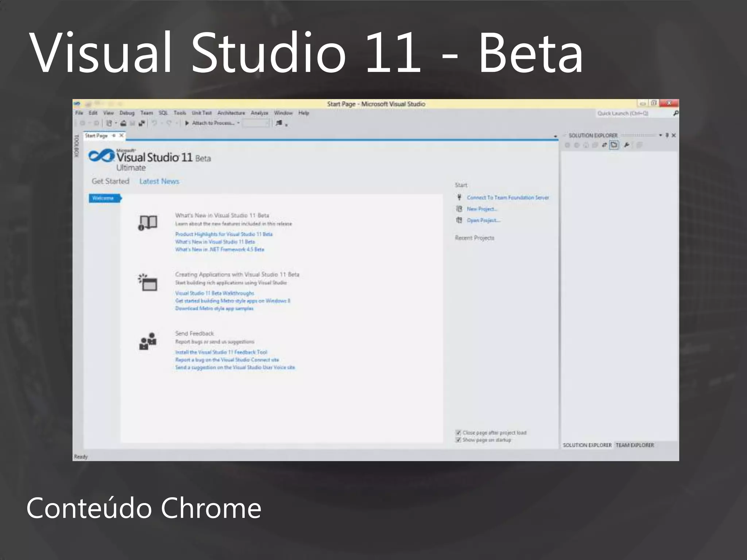The width and height of the screenshot is (747, 560).
Task: Click the Sync icon in Solution Explorer
Action: (604, 145)
